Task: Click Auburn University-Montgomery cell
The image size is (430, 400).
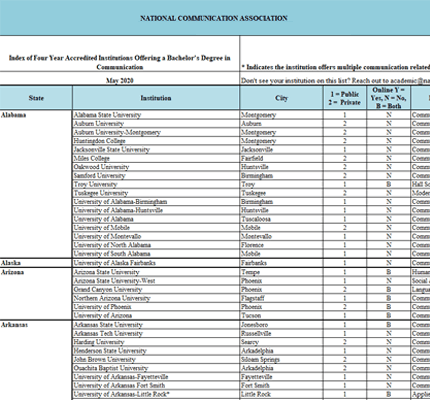Action: pyautogui.click(x=156, y=132)
